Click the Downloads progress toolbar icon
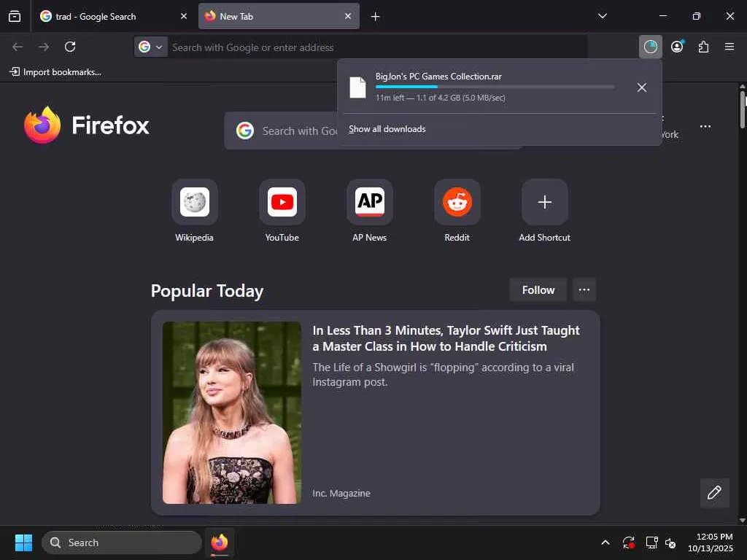The height and width of the screenshot is (560, 747). coord(650,47)
